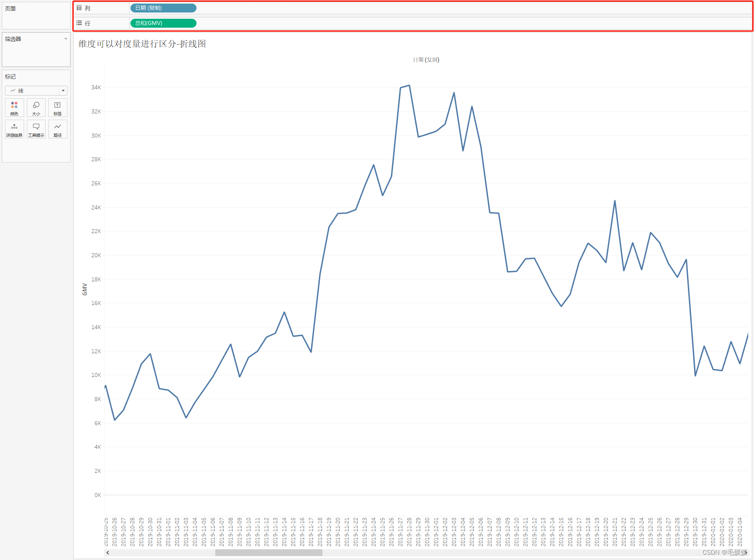This screenshot has width=754, height=560.
Task: Click the 2020-01-04 date axis label
Action: 740,532
